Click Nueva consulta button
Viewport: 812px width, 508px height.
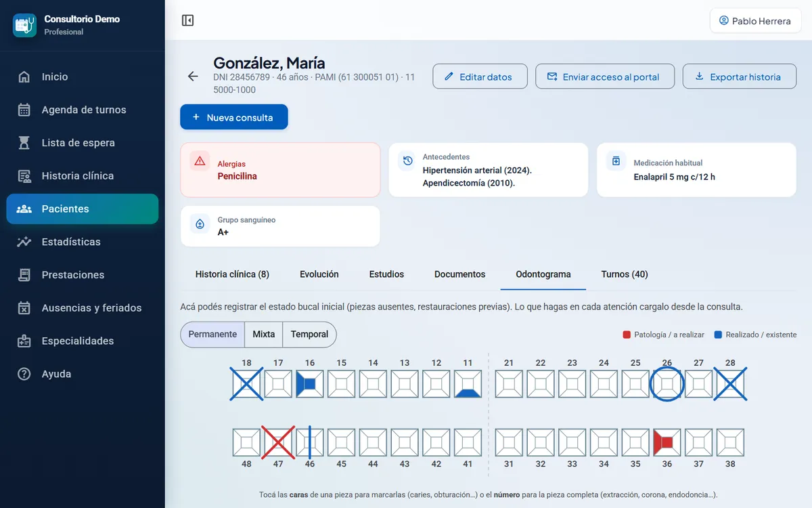tap(234, 117)
